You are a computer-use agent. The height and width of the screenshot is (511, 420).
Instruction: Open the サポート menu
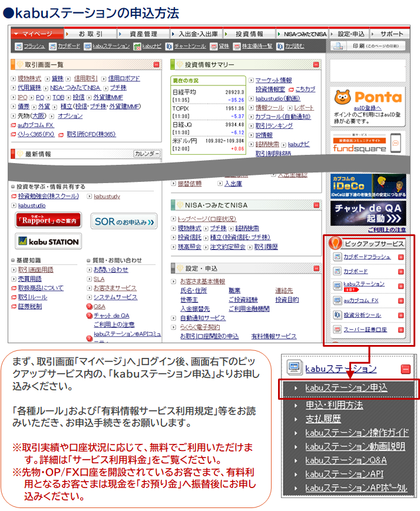[390, 34]
